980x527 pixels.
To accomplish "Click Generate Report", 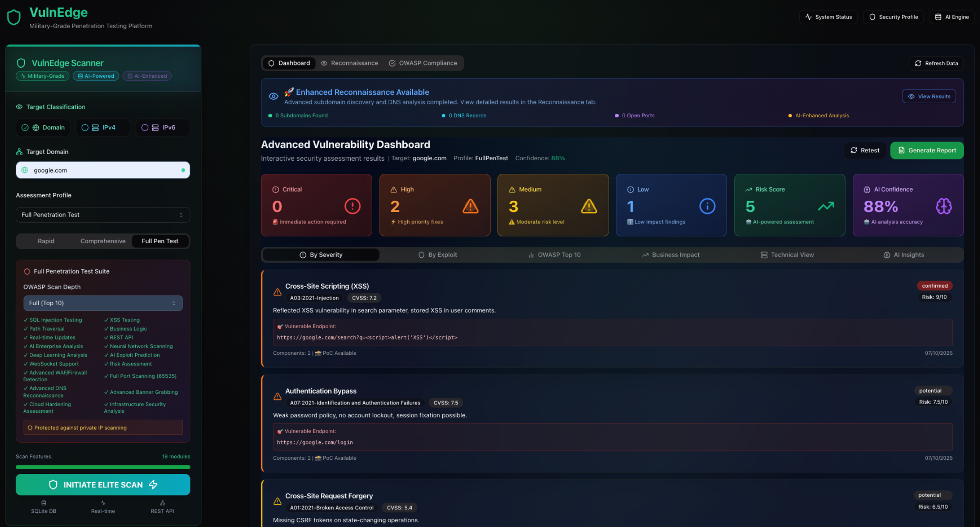I will (926, 150).
